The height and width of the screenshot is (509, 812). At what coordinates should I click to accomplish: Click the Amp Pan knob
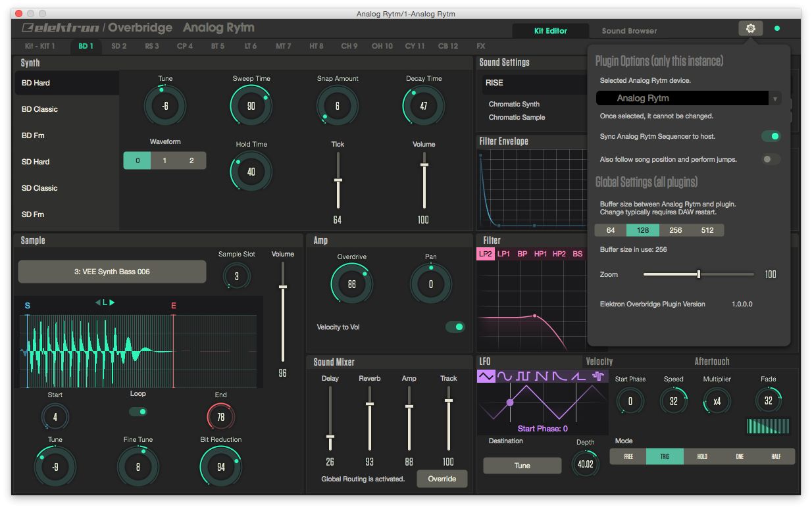click(431, 284)
